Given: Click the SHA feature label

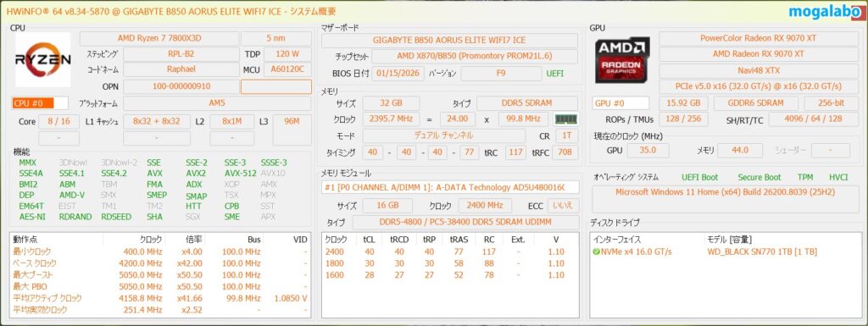Looking at the screenshot, I should click(154, 217).
